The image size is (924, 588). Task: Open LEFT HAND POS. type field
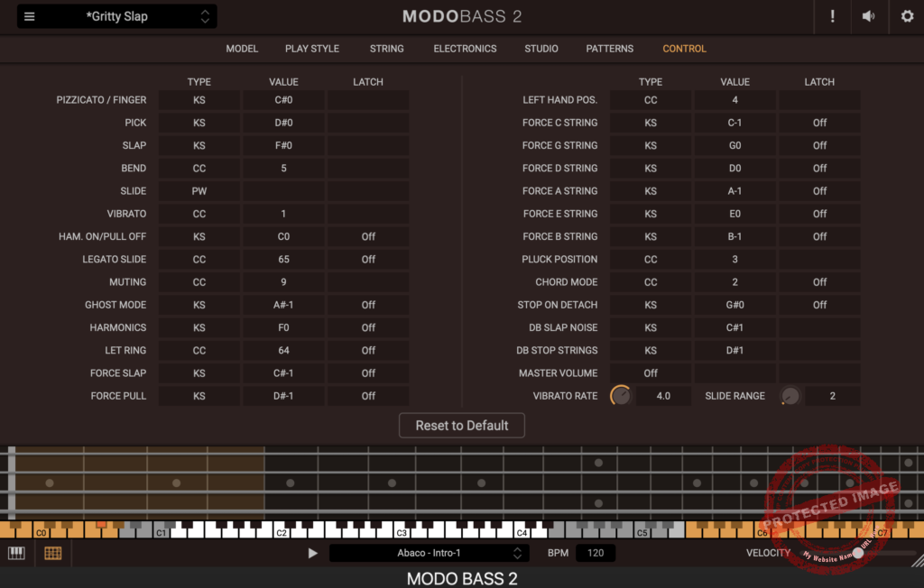(x=651, y=100)
